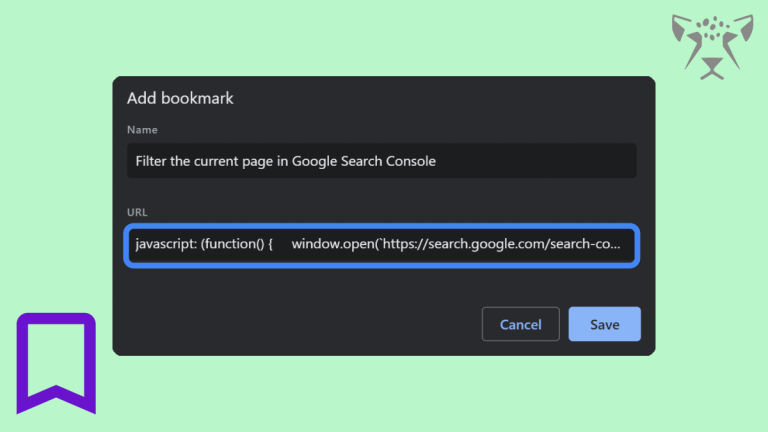Image resolution: width=768 pixels, height=432 pixels.
Task: Place cursor on 'current page' in Name field
Action: click(x=234, y=161)
